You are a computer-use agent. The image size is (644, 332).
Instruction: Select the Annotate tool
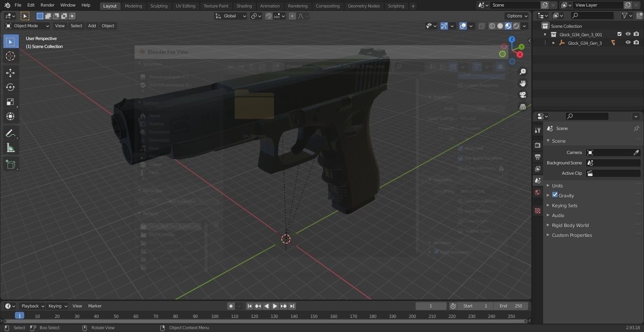point(10,133)
